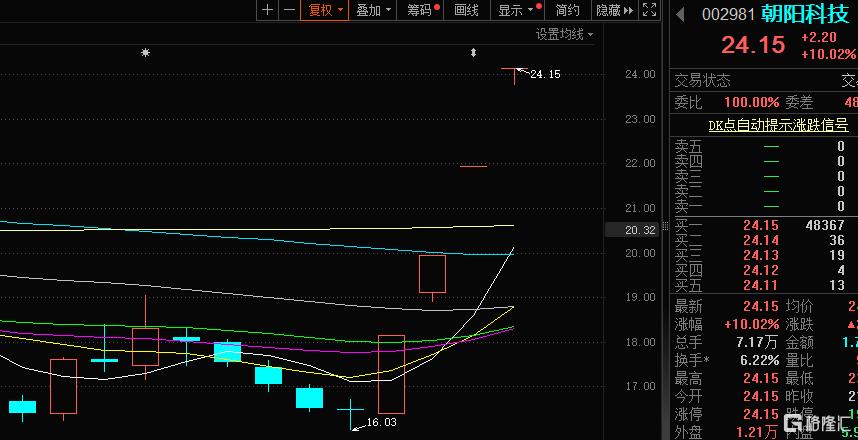Viewport: 858px width, 440px height.
Task: Click 买一 price 24.15
Action: (x=761, y=225)
